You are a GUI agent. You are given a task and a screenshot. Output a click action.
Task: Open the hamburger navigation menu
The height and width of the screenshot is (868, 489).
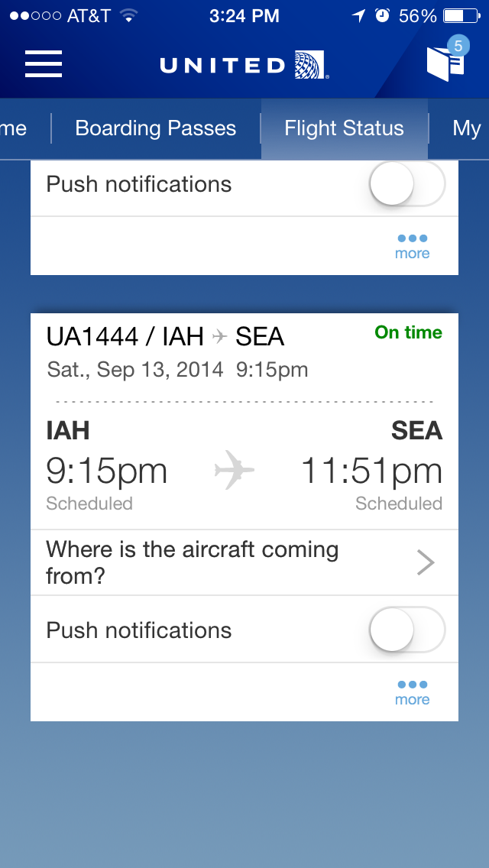[x=44, y=63]
